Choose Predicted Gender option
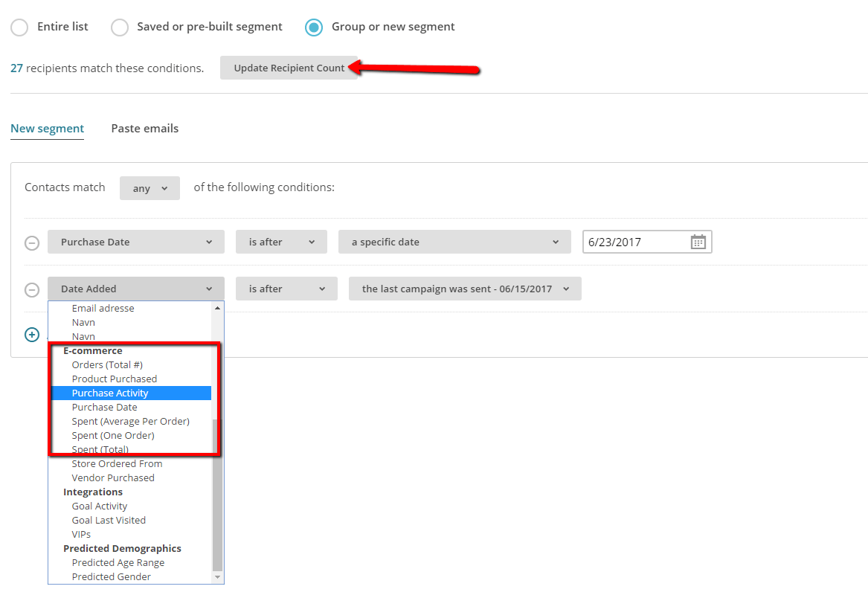Image resolution: width=868 pixels, height=595 pixels. tap(112, 576)
